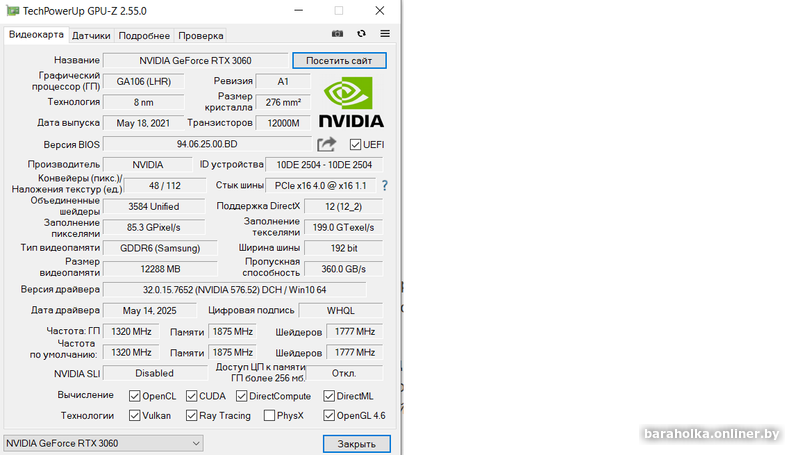Screen dimensions: 800x455
Task: Open the hamburger menu icon
Action: click(x=385, y=34)
